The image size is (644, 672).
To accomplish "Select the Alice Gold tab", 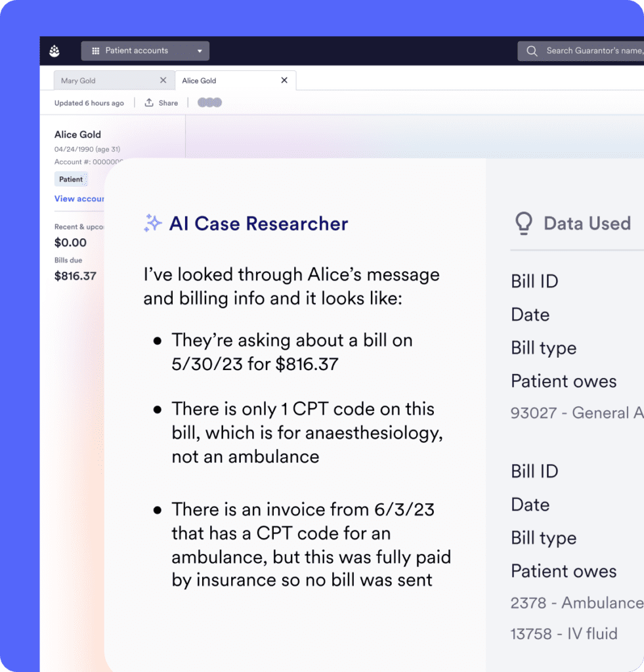I will (x=199, y=81).
